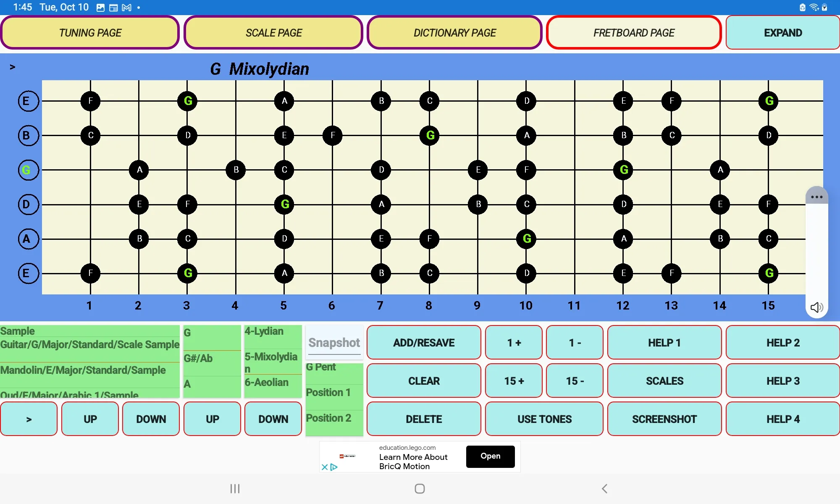Tap the green G open string circle
The width and height of the screenshot is (840, 504).
(x=28, y=170)
